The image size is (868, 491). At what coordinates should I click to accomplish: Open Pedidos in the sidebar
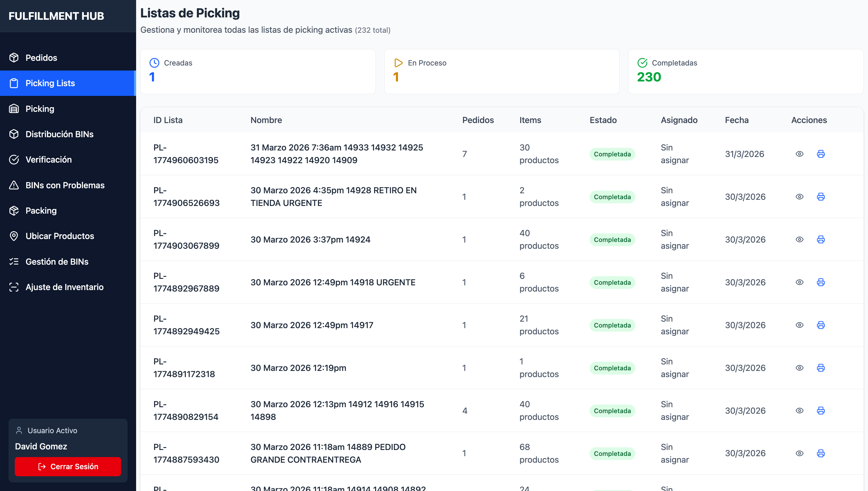point(68,58)
